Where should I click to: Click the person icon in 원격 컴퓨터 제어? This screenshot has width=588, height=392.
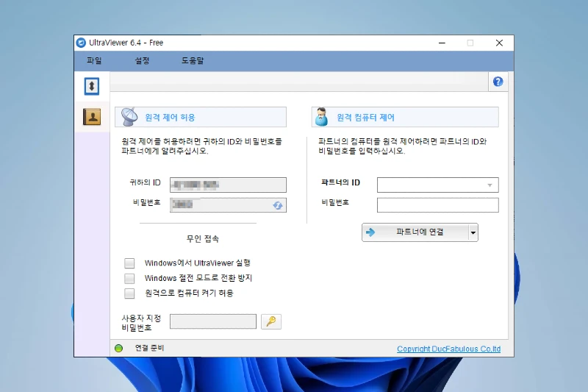tap(321, 117)
